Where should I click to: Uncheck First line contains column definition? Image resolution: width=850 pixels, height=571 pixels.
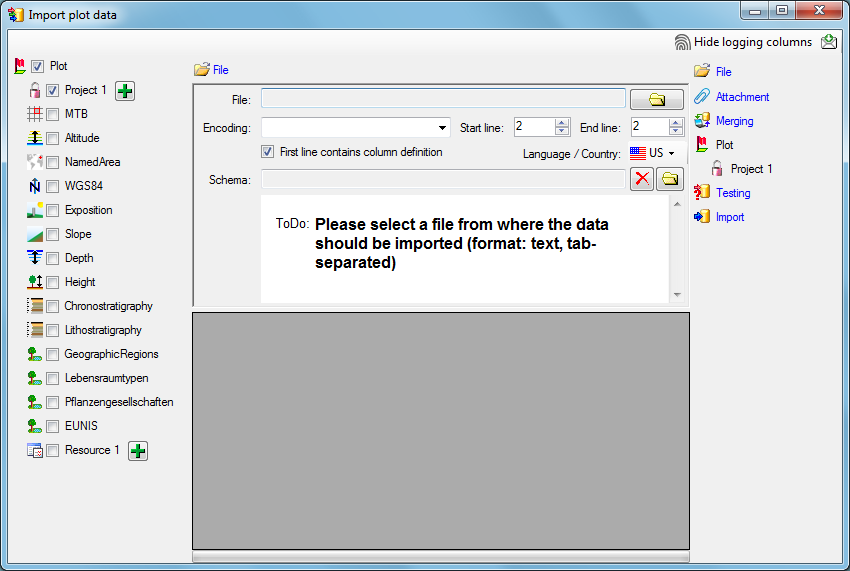pos(268,152)
